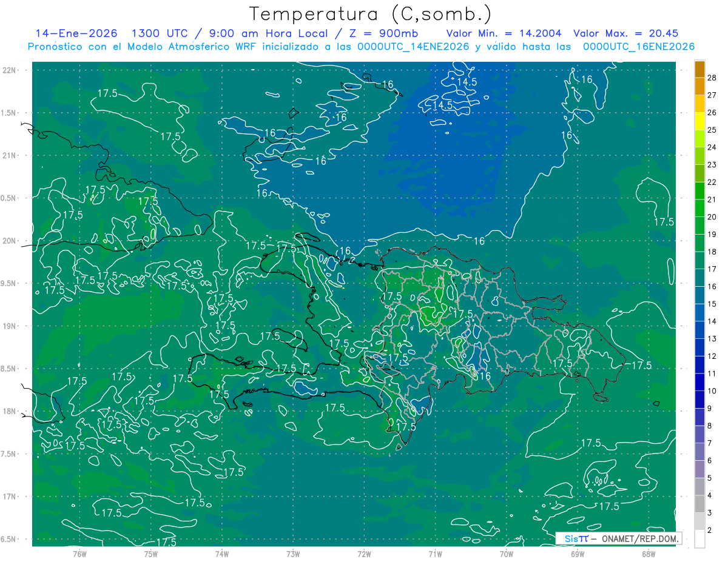Click the colorbar value label "18"
Screen dimensions: 728x562
712,252
